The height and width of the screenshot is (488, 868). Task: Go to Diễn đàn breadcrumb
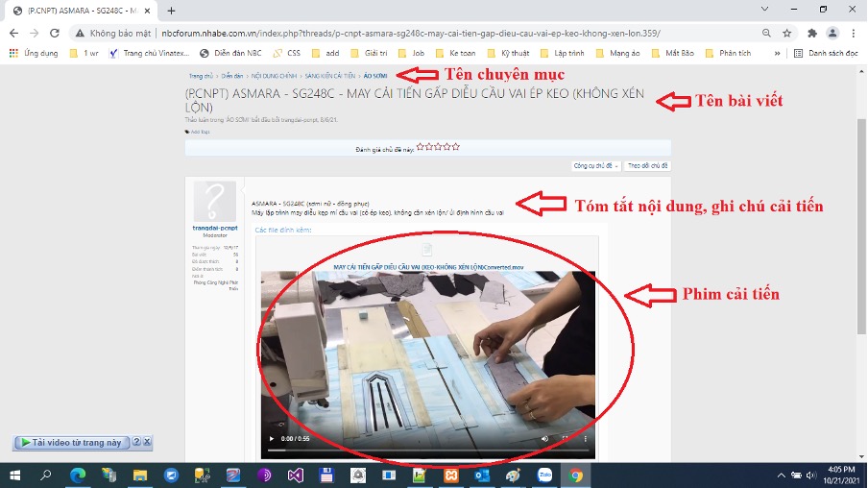[232, 76]
